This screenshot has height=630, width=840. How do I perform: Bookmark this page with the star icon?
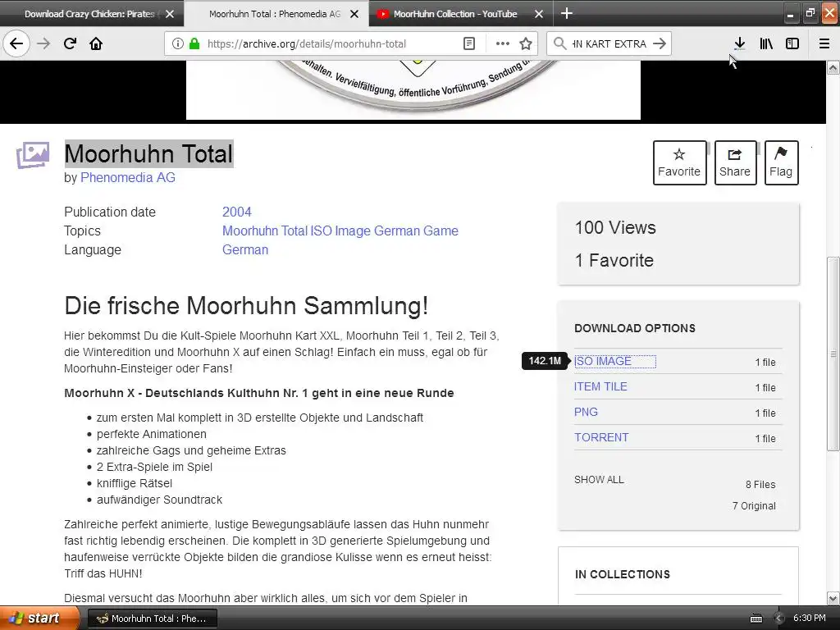point(526,43)
